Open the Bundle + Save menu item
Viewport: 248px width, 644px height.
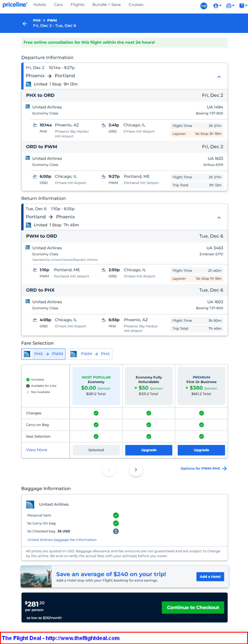tap(107, 5)
